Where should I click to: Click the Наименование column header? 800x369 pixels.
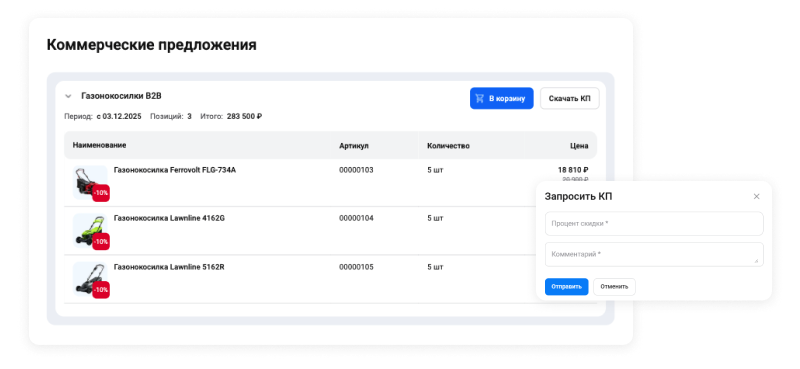point(99,145)
